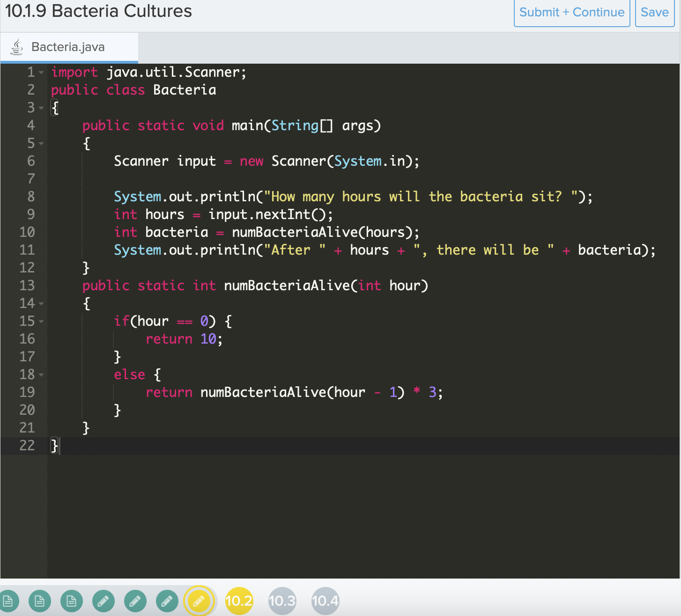Open the yellow highlighted pencil exercise icon

(x=199, y=601)
